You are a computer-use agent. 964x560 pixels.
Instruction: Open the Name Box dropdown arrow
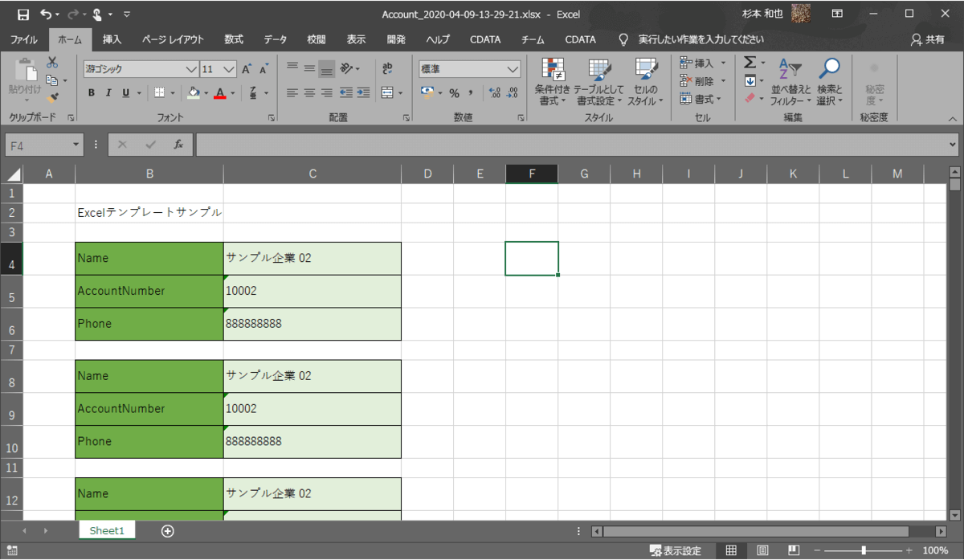pos(77,145)
